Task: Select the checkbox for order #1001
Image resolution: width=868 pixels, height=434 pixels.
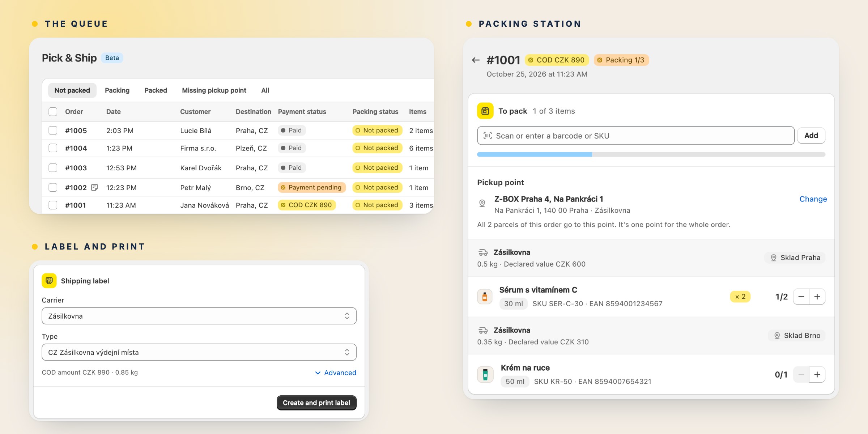Action: [53, 205]
